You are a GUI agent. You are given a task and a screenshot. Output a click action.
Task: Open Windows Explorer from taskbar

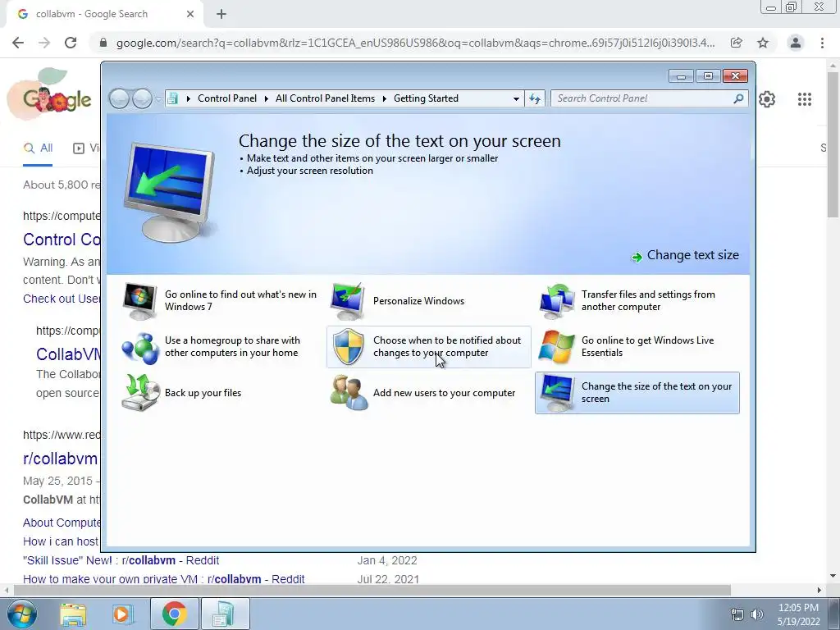(73, 614)
